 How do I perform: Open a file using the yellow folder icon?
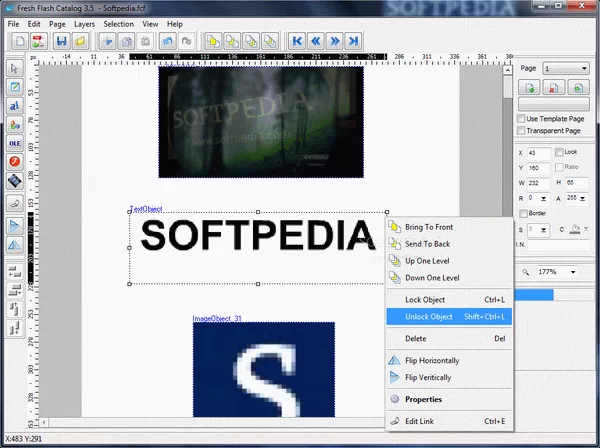80,41
